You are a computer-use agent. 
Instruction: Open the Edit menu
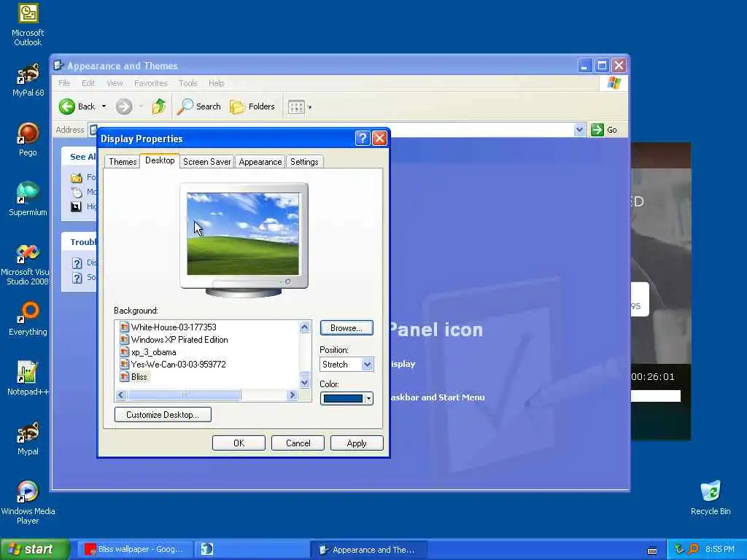pyautogui.click(x=88, y=83)
